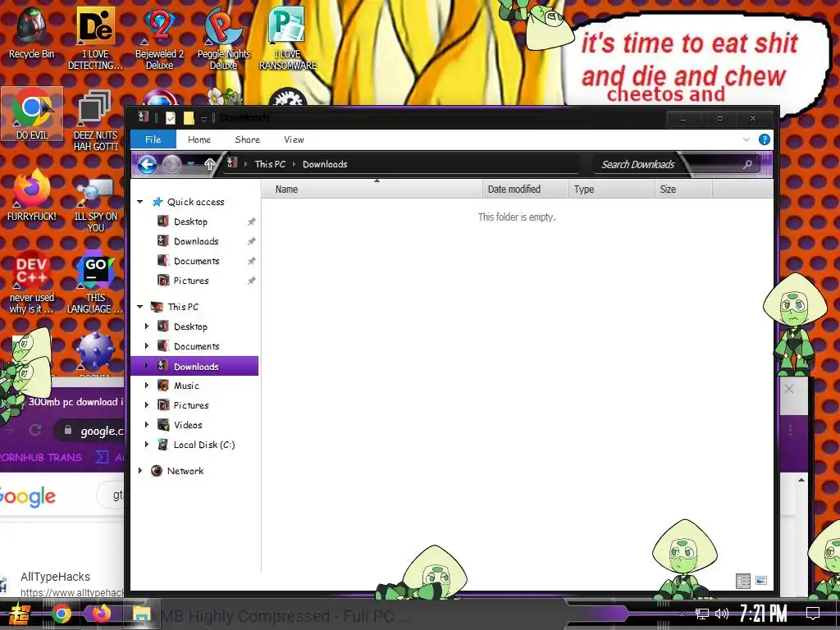This screenshot has height=630, width=840.
Task: Click the Explorer forward arrow button
Action: point(171,164)
